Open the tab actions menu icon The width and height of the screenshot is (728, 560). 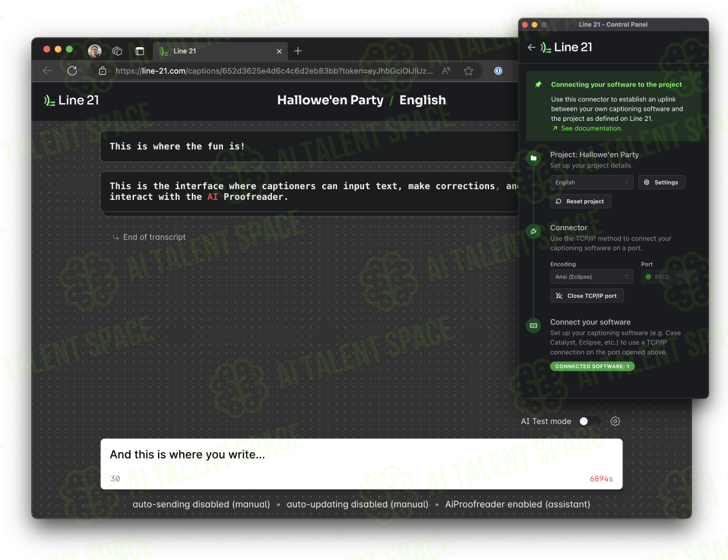click(140, 51)
